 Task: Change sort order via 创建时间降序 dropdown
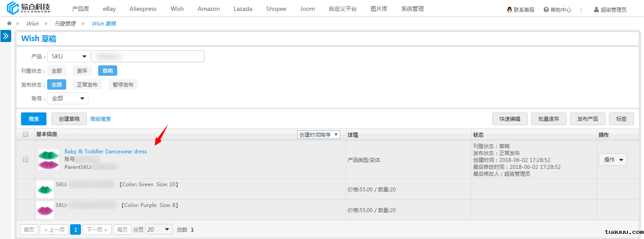point(318,135)
